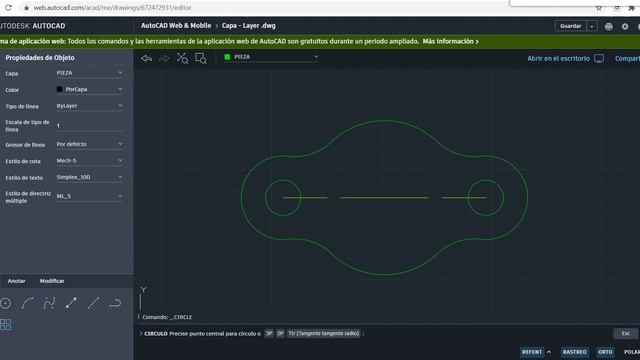Toggle POLAR tracking

tap(631, 352)
